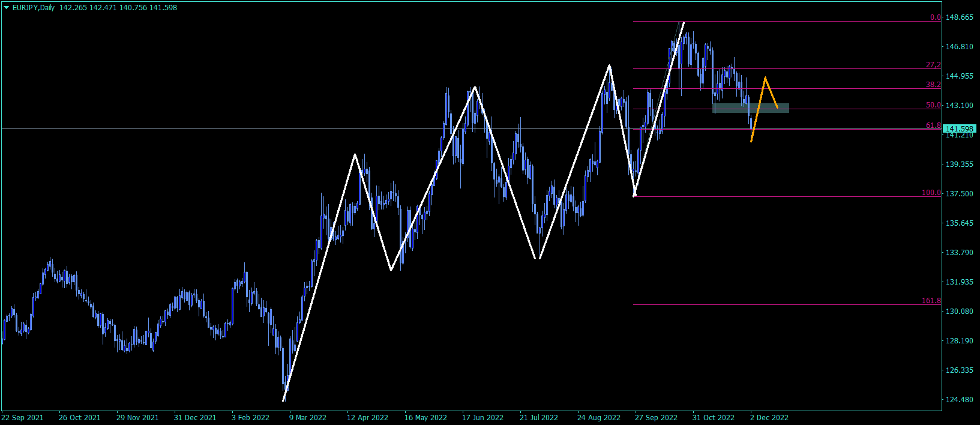The image size is (980, 425).
Task: Click the 9 Mar 2022 date label
Action: [308, 418]
